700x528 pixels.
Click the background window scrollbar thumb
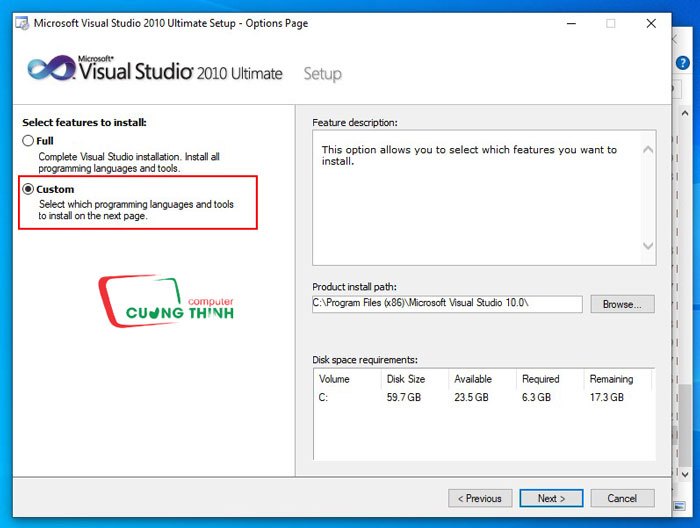(x=685, y=425)
